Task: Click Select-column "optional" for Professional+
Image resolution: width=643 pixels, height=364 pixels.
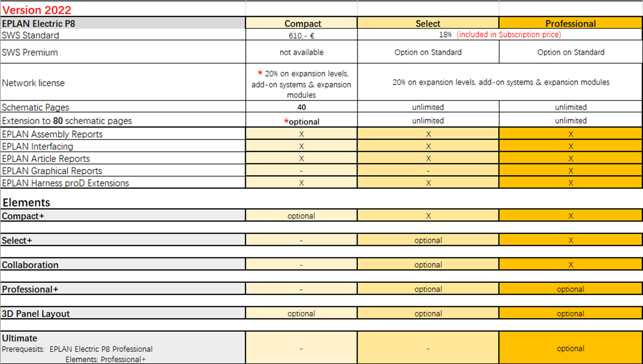Action: coord(428,289)
